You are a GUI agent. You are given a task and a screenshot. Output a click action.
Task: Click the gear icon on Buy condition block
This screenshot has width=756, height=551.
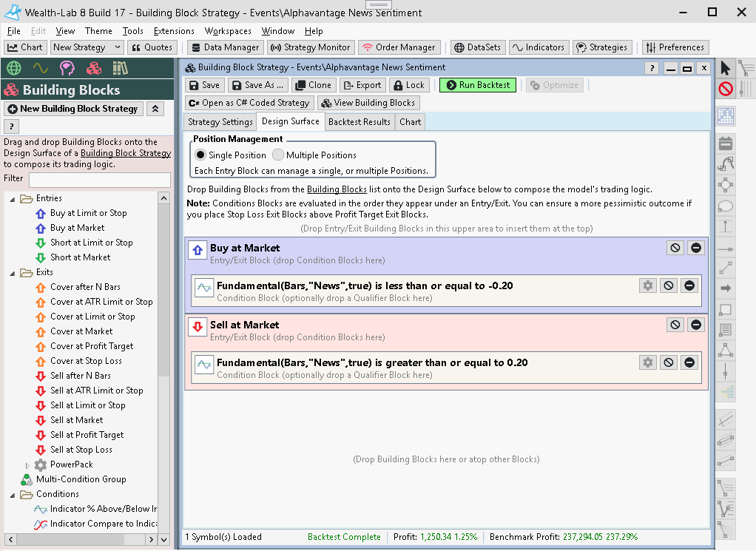(648, 285)
